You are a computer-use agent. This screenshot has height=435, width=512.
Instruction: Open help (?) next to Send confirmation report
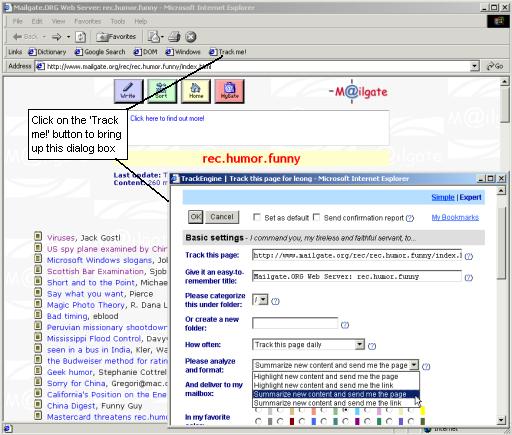click(410, 218)
